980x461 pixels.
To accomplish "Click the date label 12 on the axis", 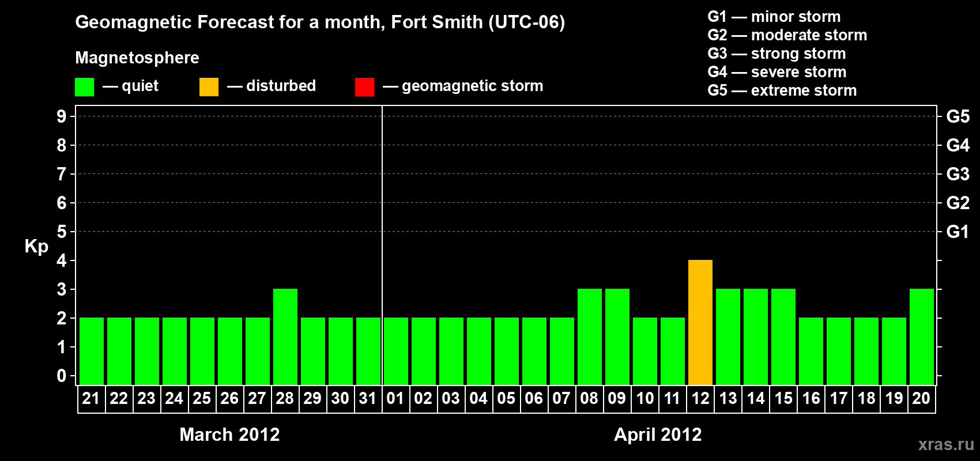I will coord(700,398).
